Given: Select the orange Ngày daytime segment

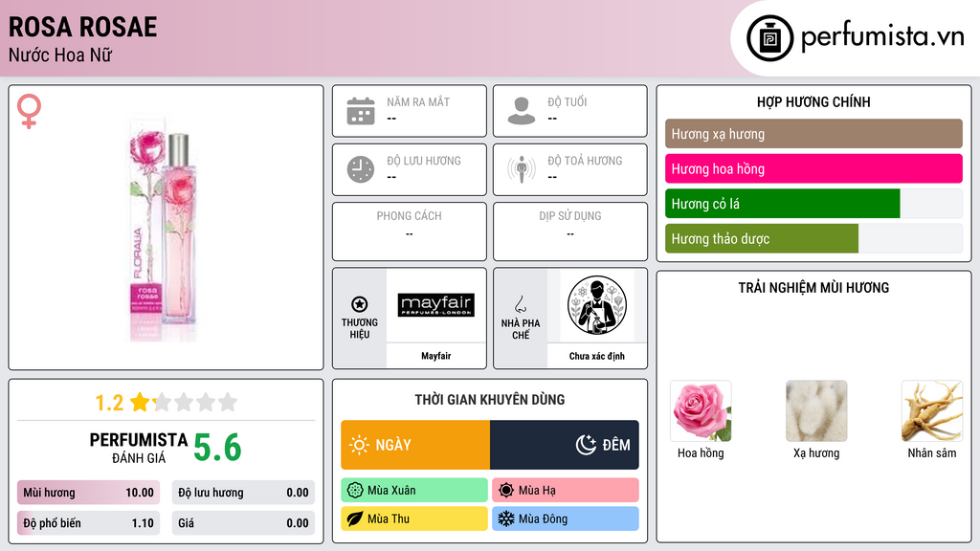Looking at the screenshot, I should [415, 445].
